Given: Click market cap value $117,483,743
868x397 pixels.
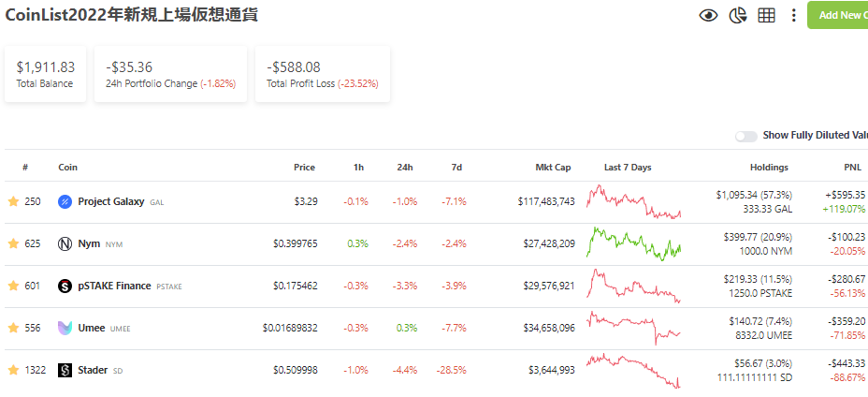Looking at the screenshot, I should click(x=546, y=202).
